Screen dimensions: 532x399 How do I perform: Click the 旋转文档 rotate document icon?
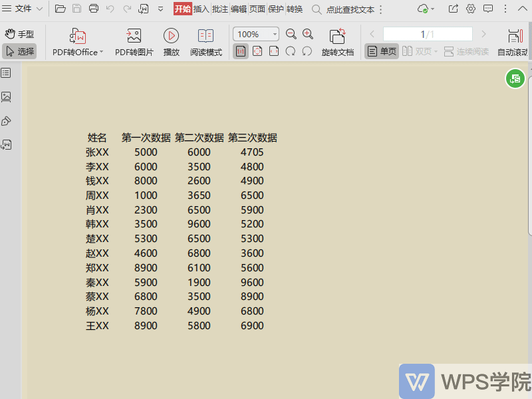[x=338, y=40]
